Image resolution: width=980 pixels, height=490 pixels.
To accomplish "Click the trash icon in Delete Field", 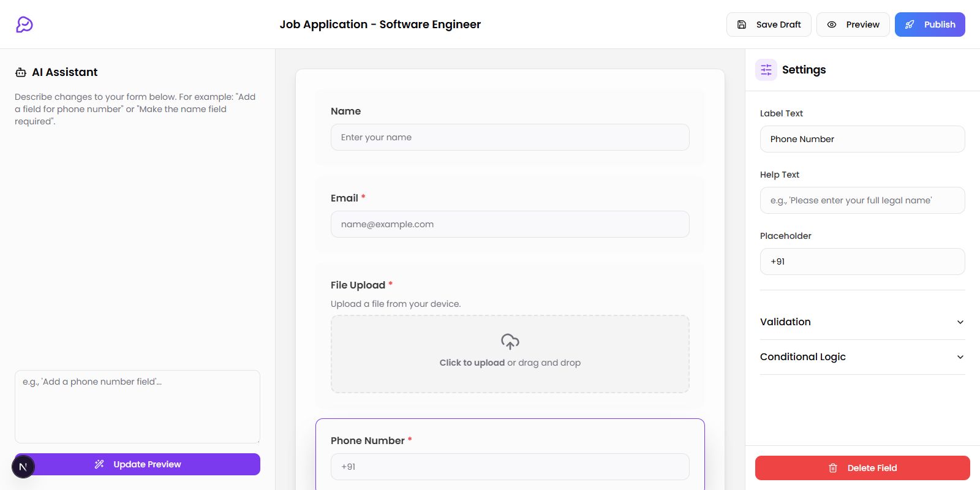I will pyautogui.click(x=833, y=468).
